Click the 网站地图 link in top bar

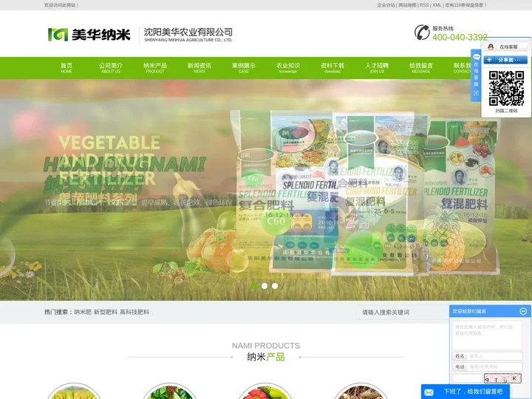[407, 5]
